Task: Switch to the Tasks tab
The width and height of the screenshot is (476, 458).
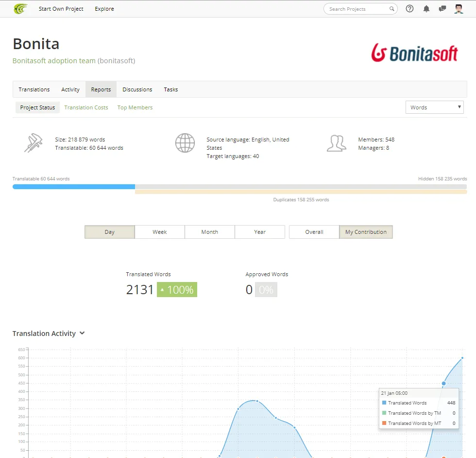Action: click(170, 89)
